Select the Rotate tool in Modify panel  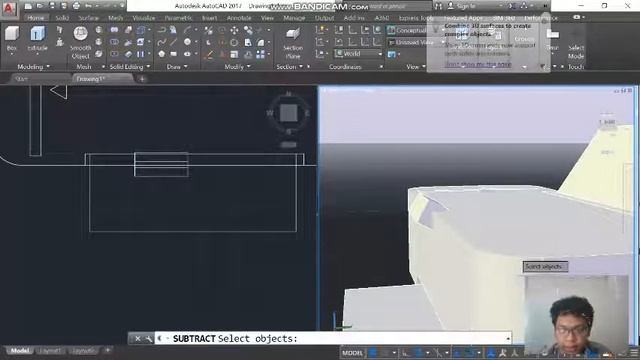point(234,42)
